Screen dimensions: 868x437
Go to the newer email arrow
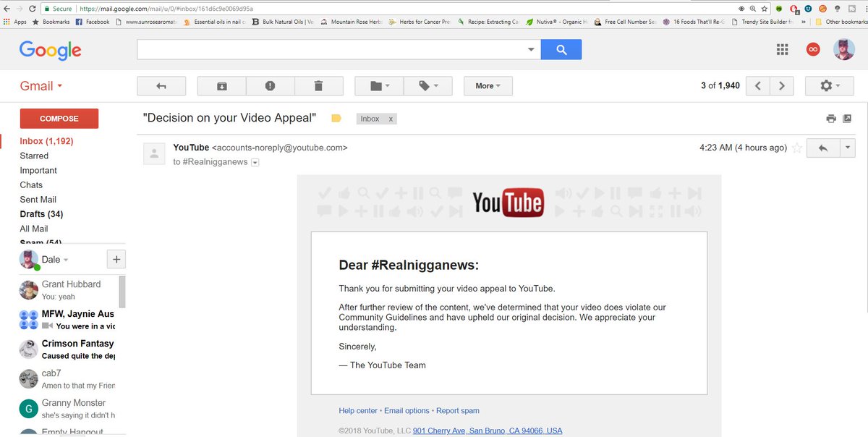pos(757,86)
